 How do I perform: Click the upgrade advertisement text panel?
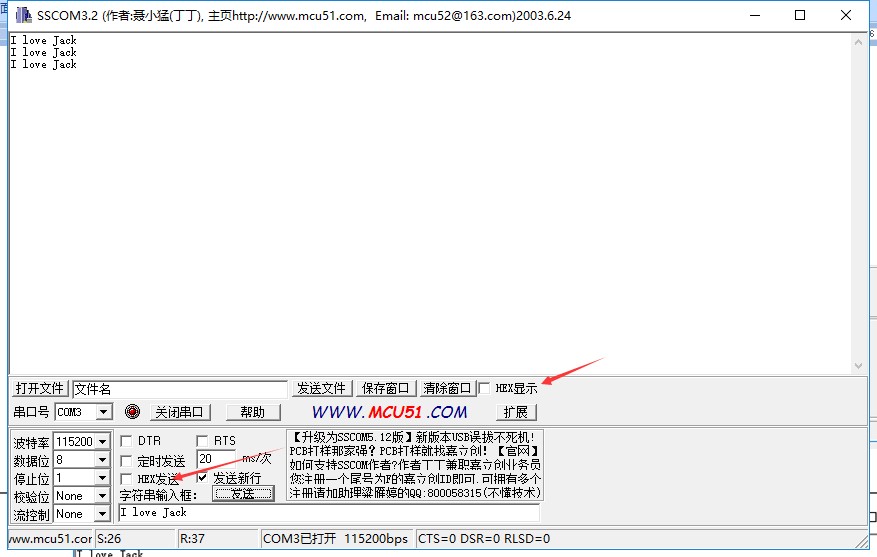[414, 465]
